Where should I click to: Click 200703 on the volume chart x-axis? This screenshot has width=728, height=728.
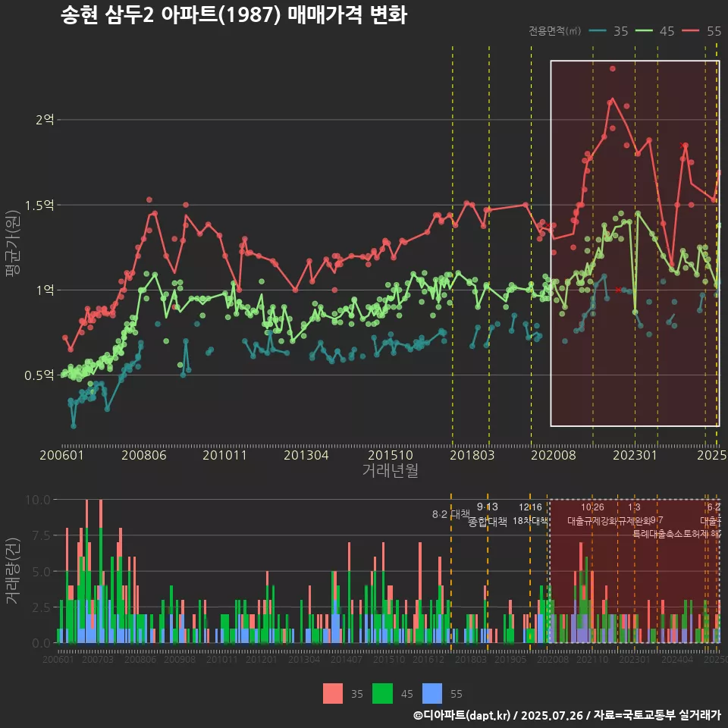click(98, 659)
